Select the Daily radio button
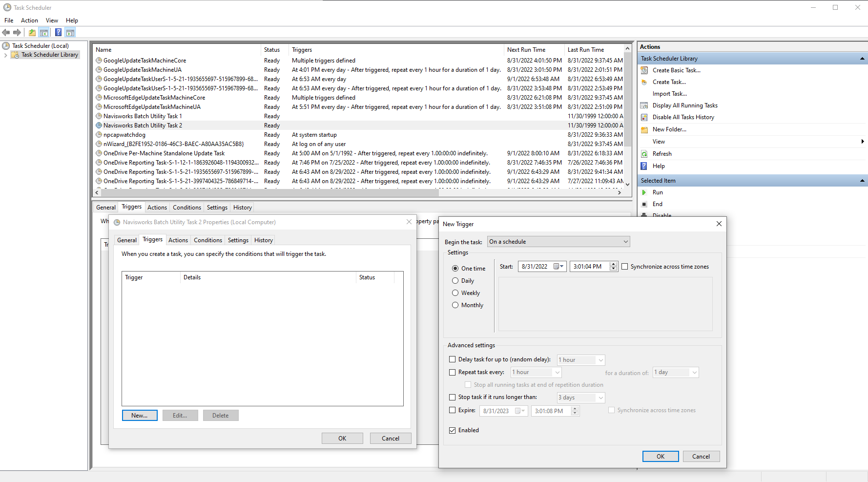Viewport: 868px width, 482px height. tap(455, 281)
